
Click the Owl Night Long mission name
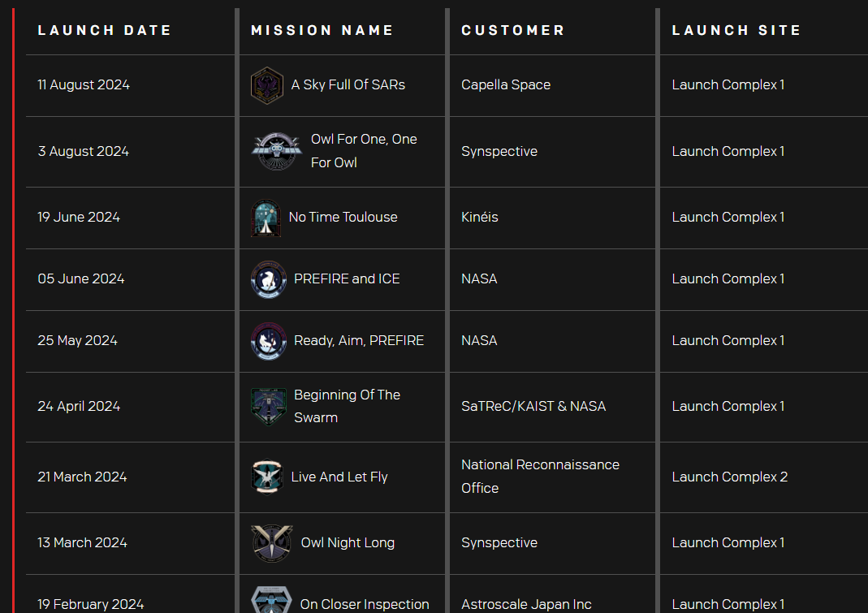point(348,542)
